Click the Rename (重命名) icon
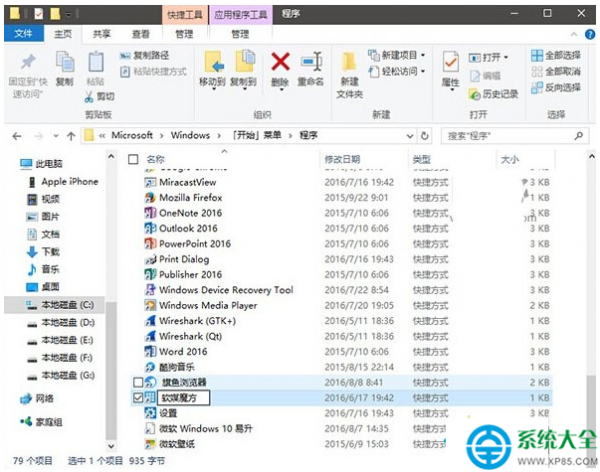This screenshot has height=472, width=600. pyautogui.click(x=311, y=62)
